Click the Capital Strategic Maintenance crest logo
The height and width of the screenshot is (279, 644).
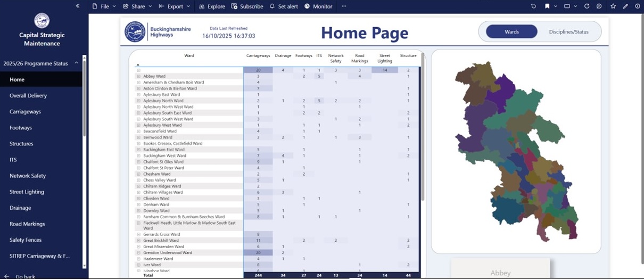tap(42, 21)
